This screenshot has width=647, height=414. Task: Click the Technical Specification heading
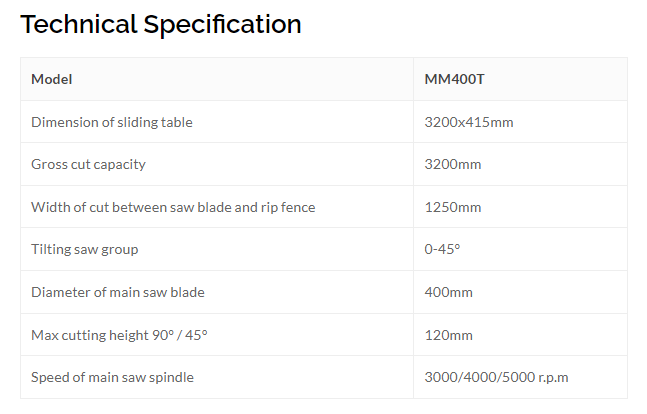pos(161,25)
